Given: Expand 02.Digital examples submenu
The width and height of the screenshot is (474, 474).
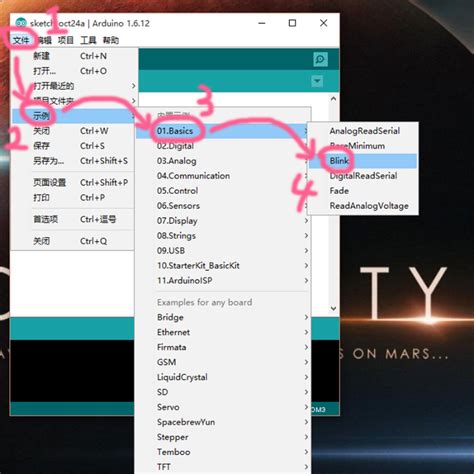Looking at the screenshot, I should pos(223,146).
